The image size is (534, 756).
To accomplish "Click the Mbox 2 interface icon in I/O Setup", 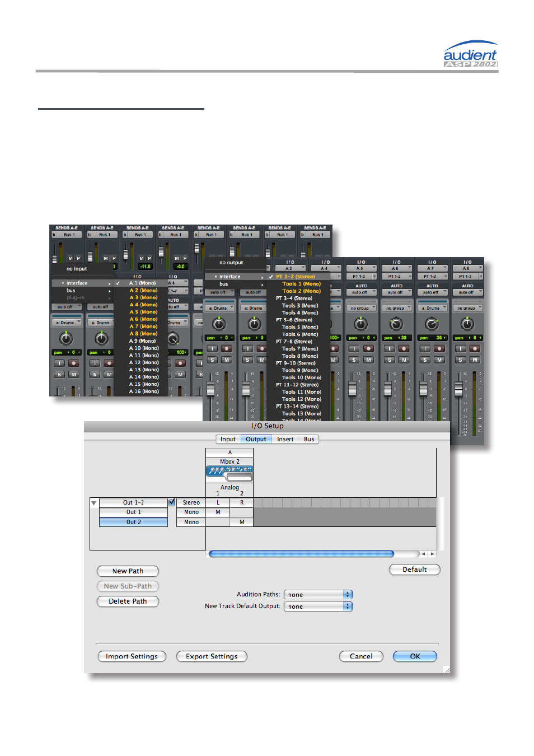I will pyautogui.click(x=229, y=473).
